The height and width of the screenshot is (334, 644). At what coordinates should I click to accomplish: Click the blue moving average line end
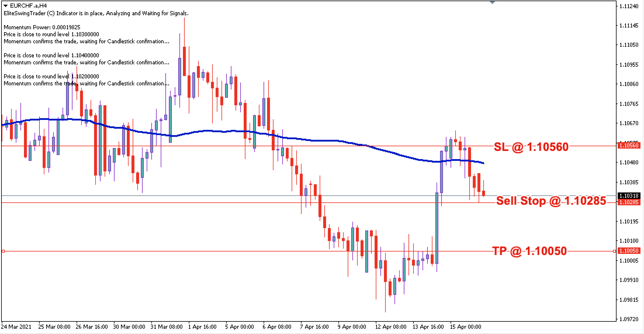coord(484,163)
